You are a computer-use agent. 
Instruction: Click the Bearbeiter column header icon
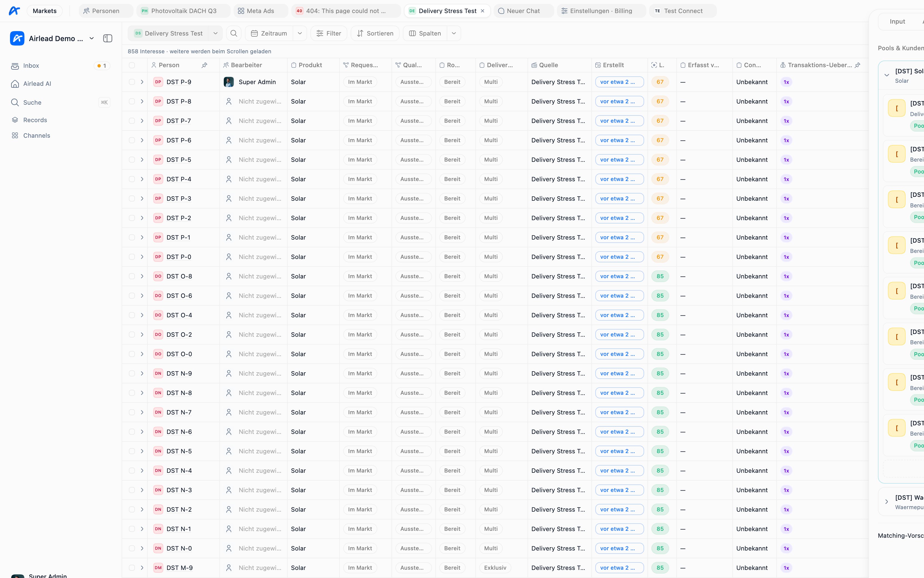pyautogui.click(x=226, y=65)
